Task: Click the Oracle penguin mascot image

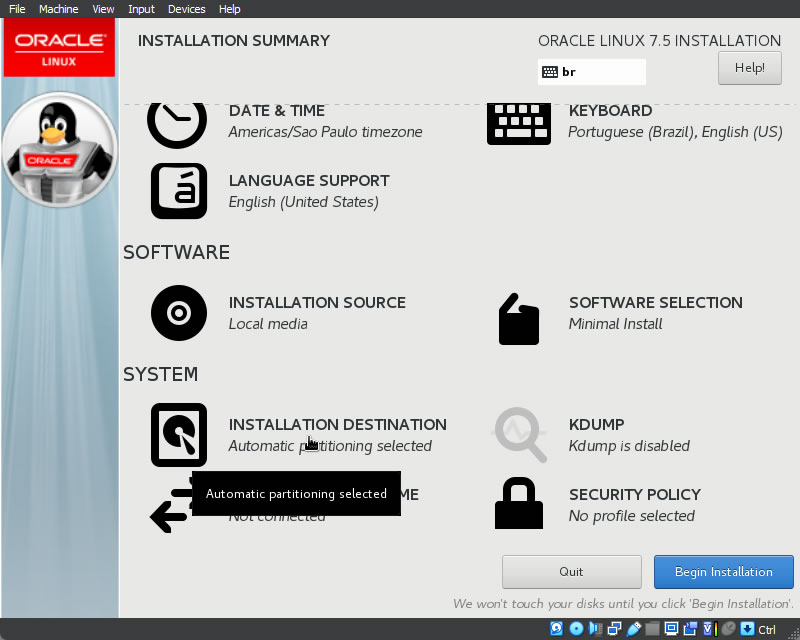Action: 60,149
